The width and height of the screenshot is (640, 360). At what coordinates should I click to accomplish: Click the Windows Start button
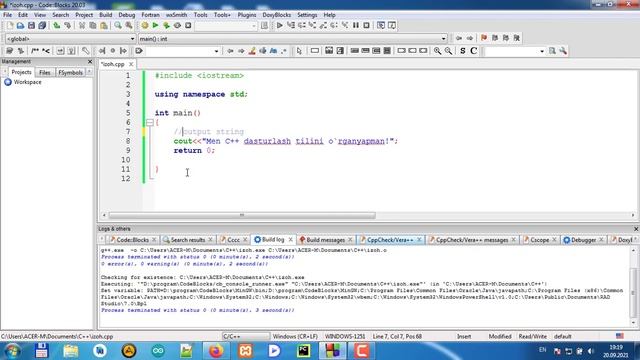(x=12, y=351)
